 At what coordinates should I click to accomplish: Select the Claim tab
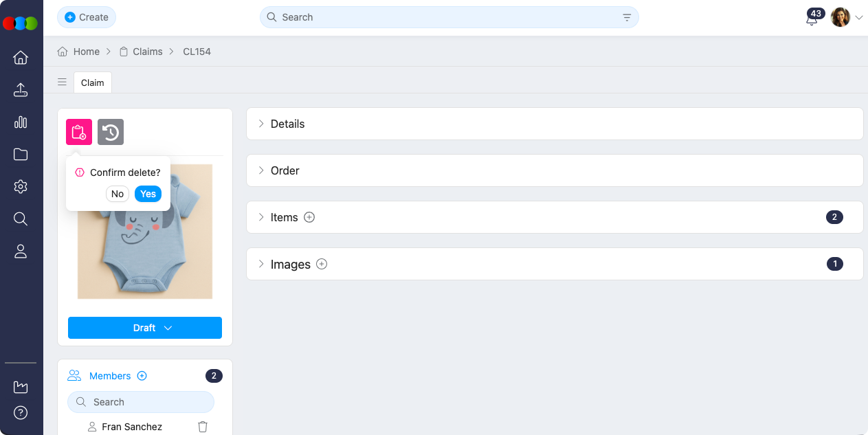93,82
